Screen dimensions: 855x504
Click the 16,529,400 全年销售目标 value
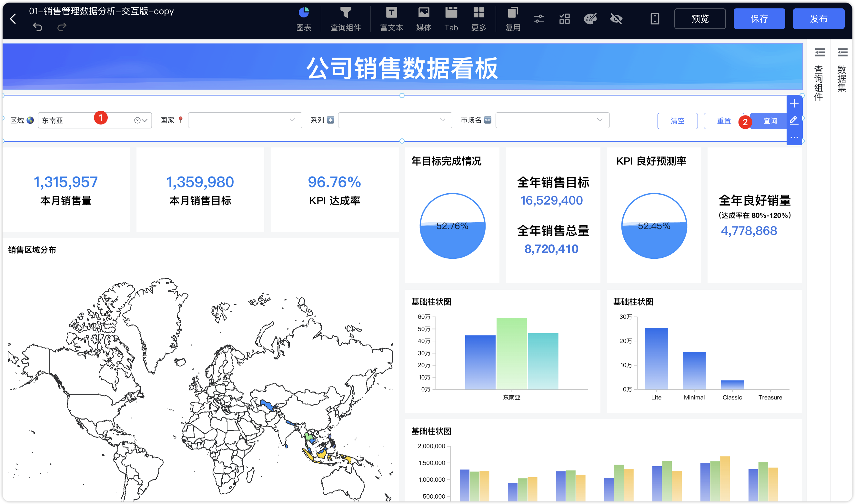(552, 200)
